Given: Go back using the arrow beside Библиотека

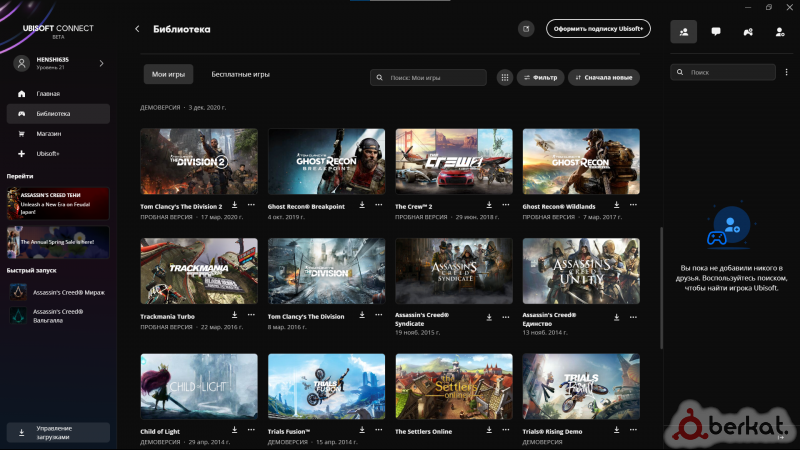Looking at the screenshot, I should [137, 29].
